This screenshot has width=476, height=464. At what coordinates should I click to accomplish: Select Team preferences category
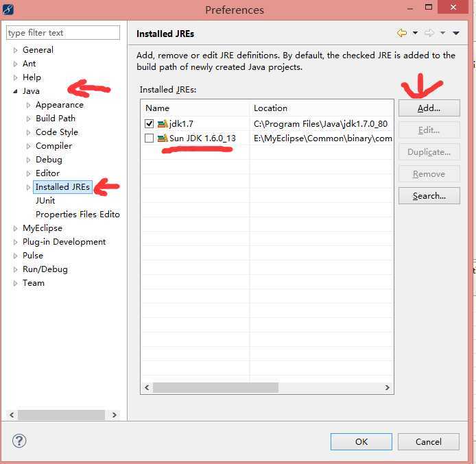(x=34, y=283)
